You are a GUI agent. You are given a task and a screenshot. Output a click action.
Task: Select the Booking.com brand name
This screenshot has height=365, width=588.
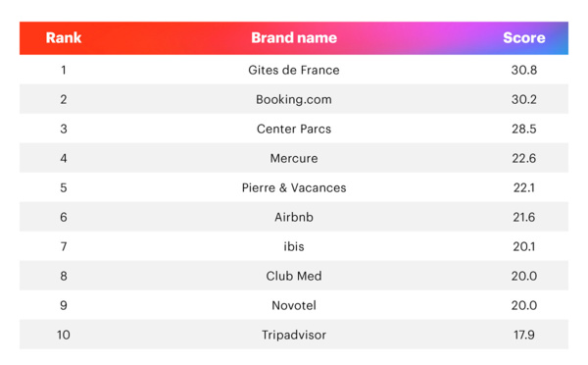tap(294, 99)
